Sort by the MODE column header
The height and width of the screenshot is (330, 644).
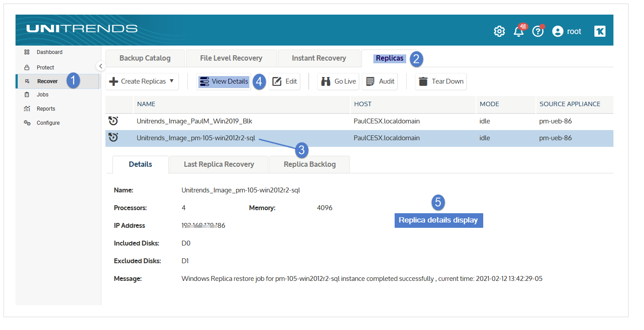[506, 104]
